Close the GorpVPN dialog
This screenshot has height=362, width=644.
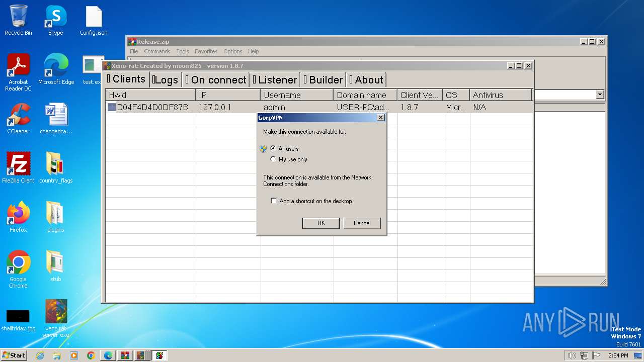(381, 118)
